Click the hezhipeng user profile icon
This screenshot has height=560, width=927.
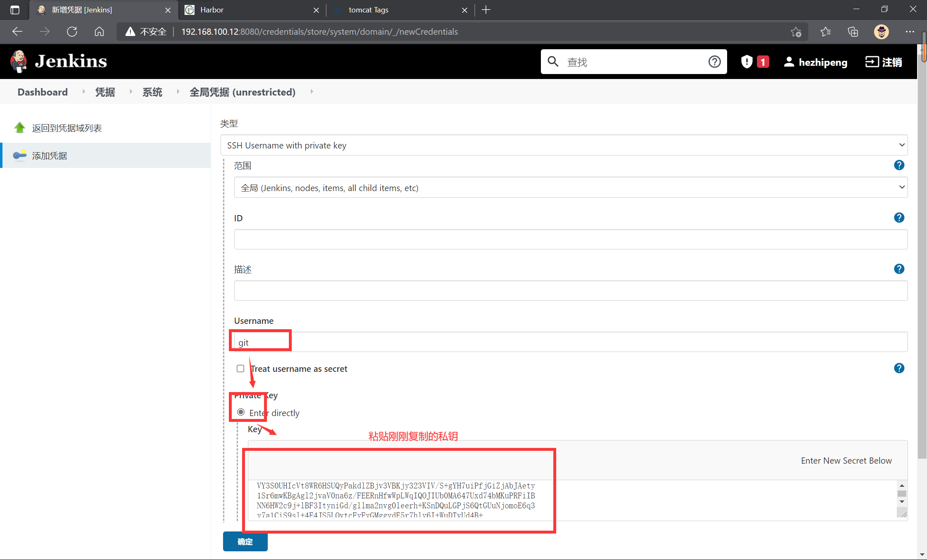(x=790, y=62)
